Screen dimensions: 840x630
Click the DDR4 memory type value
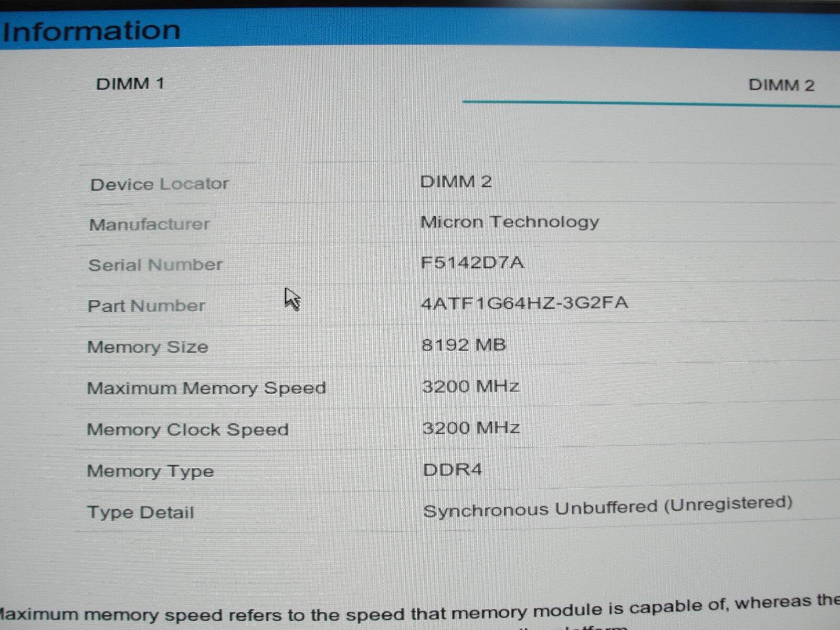pyautogui.click(x=452, y=469)
